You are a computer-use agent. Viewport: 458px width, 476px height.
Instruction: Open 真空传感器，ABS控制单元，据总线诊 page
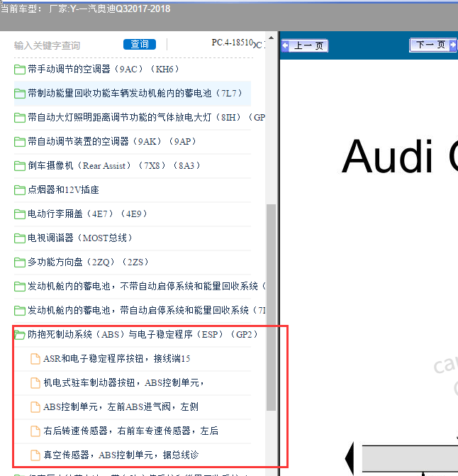121,455
